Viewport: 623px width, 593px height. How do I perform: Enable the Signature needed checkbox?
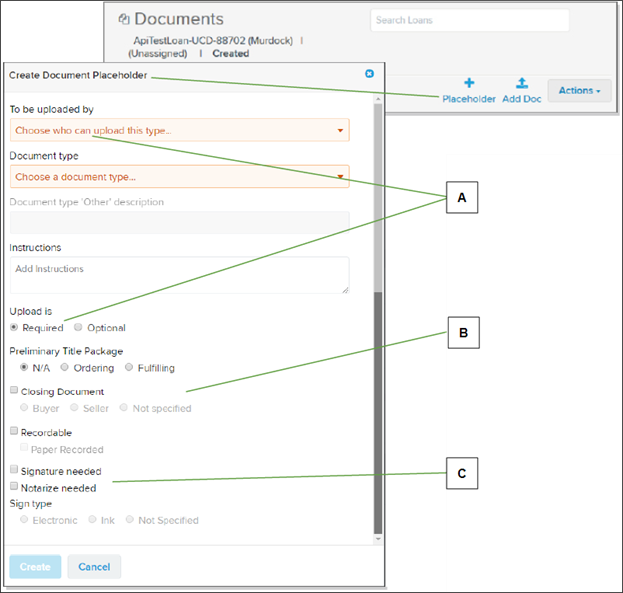14,469
